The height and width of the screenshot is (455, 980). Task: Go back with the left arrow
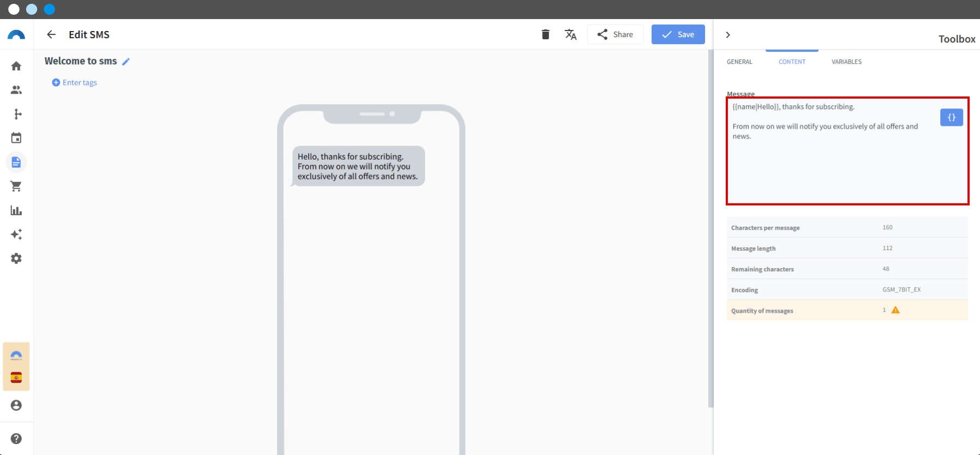[x=51, y=34]
